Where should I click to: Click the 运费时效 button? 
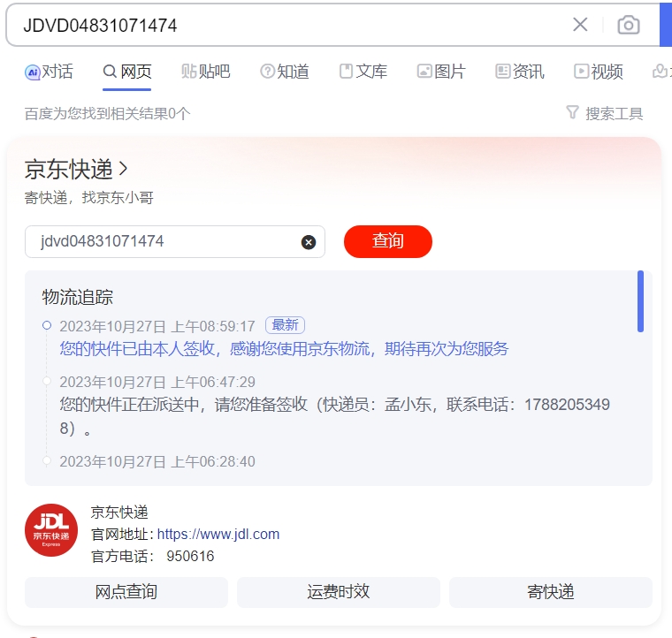point(338,592)
